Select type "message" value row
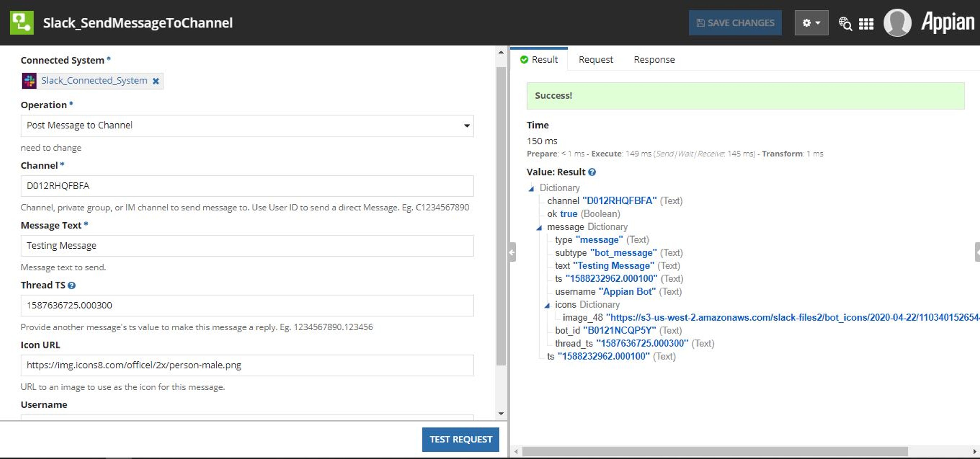980x459 pixels. point(602,240)
